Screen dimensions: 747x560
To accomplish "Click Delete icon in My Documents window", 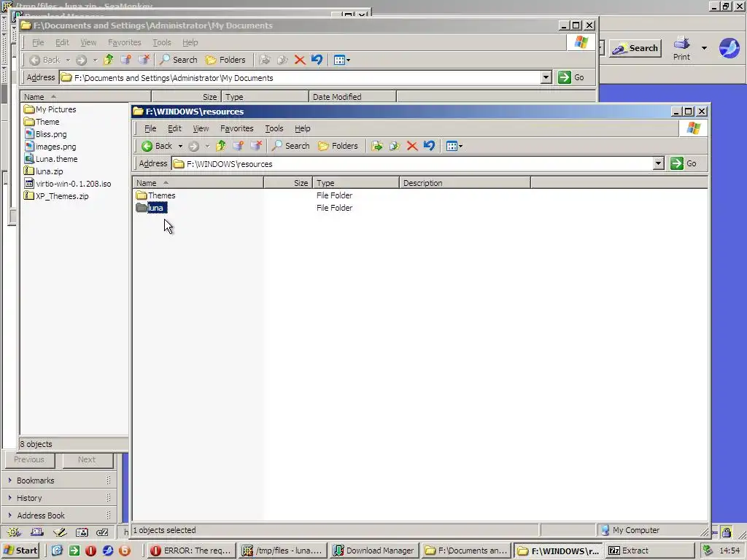I will (x=300, y=60).
